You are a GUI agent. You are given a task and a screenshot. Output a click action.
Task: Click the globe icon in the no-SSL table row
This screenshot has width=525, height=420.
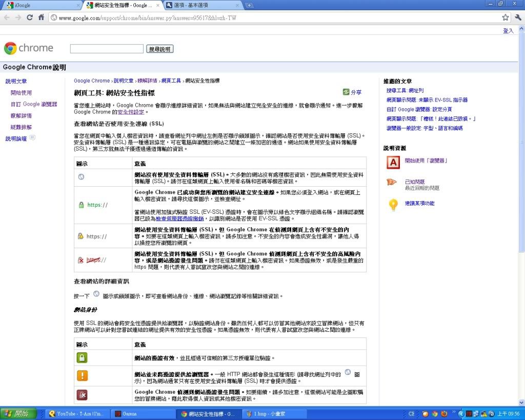[x=81, y=177]
